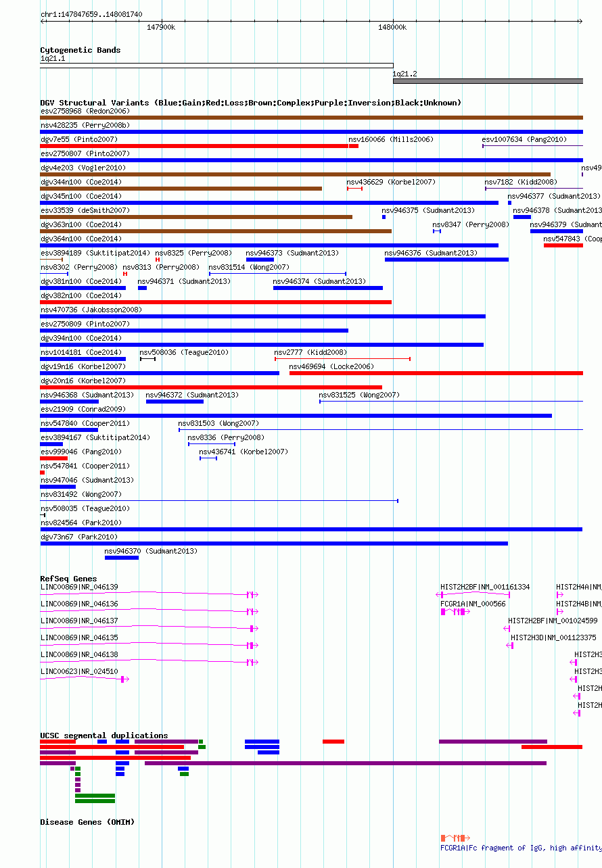
Task: Select the FCGR1A|NM_000566 RefSeq gene label
Action: point(473,604)
